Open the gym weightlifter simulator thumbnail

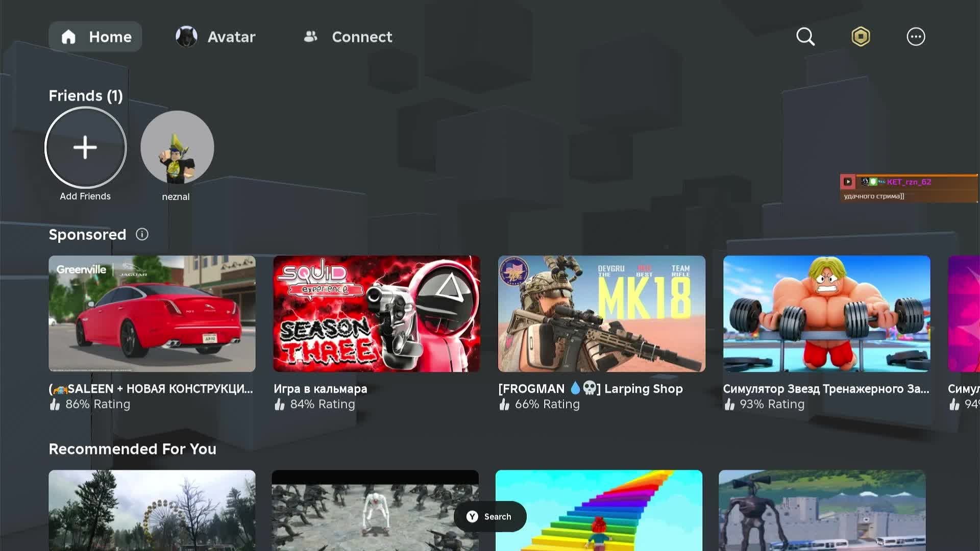[x=826, y=313]
